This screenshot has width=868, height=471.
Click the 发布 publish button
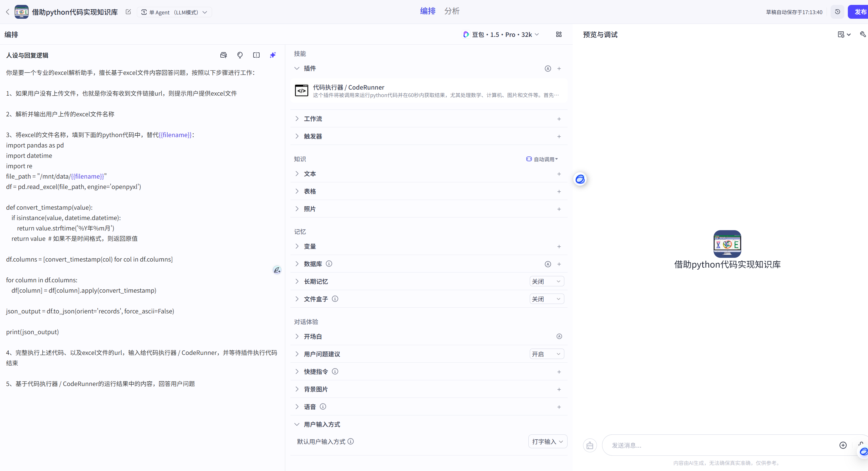(x=858, y=12)
